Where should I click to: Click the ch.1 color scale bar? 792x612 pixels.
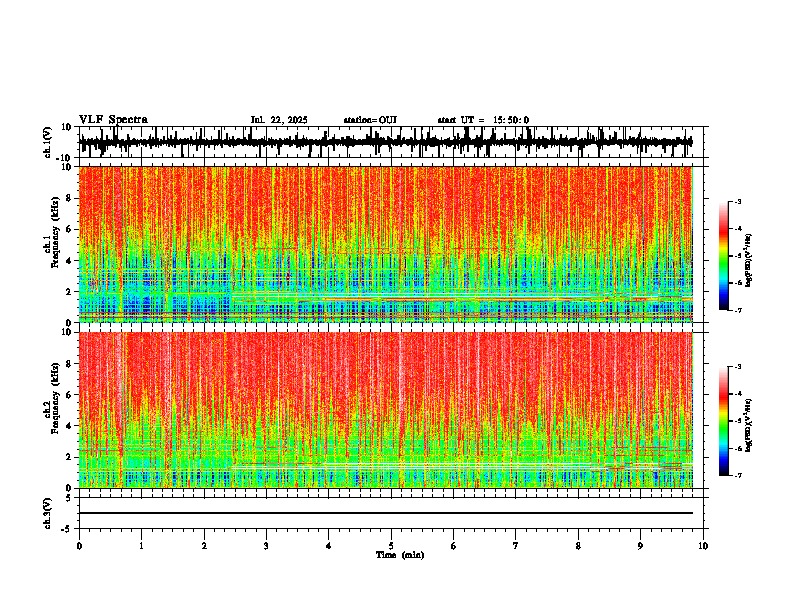[723, 256]
